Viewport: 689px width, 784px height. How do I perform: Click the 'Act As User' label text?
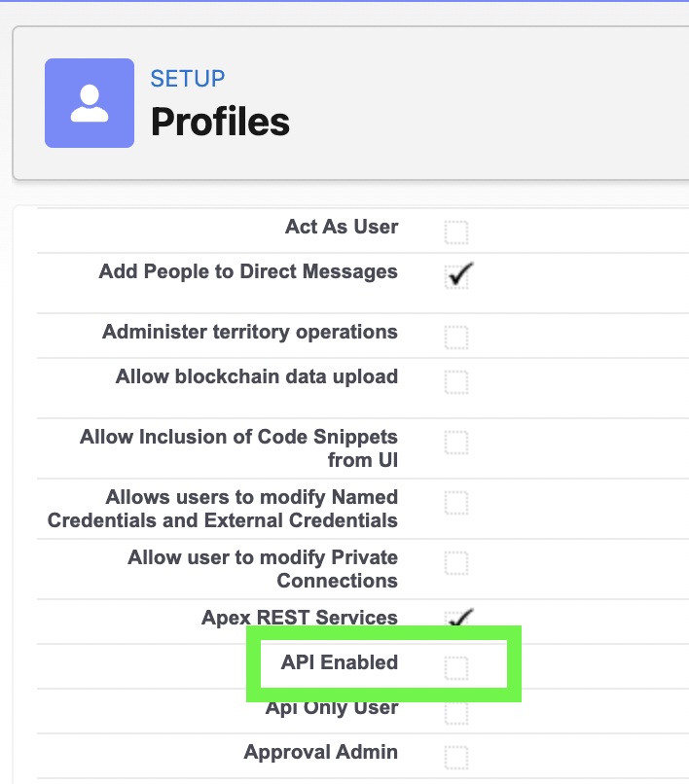click(x=342, y=228)
